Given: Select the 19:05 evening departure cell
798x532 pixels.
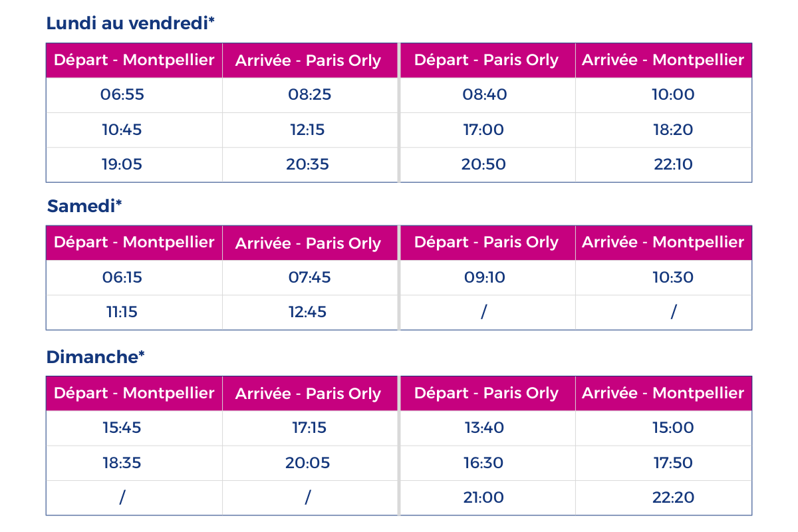Looking at the screenshot, I should pyautogui.click(x=122, y=164).
